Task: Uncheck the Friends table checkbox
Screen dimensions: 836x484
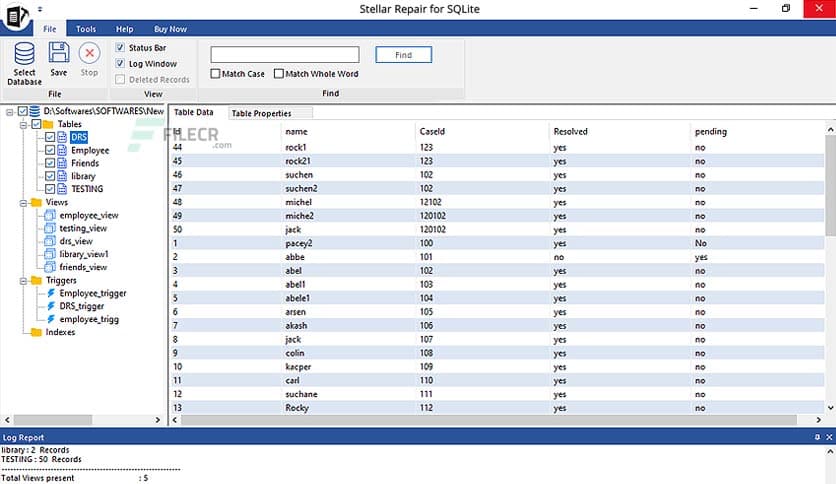Action: pyautogui.click(x=50, y=163)
